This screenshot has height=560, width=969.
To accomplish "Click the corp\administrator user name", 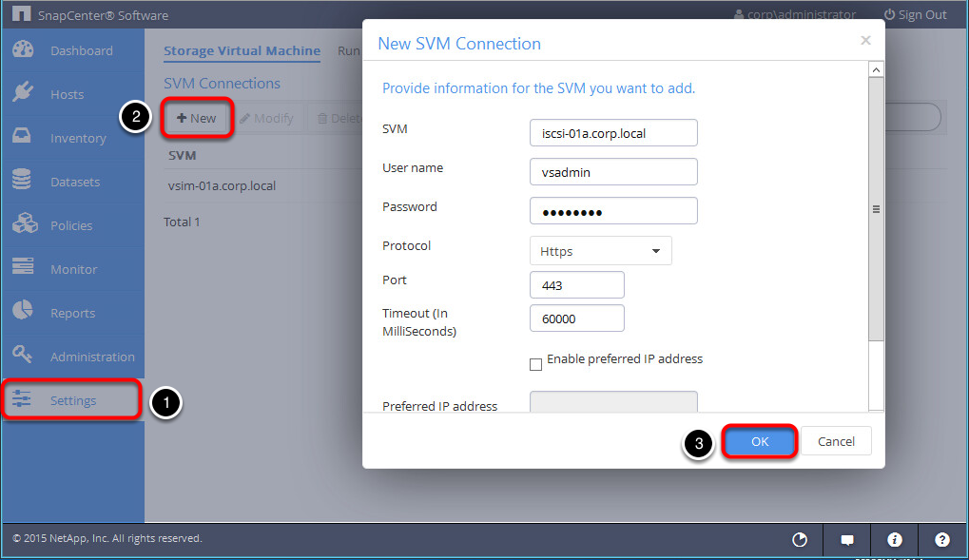I will pyautogui.click(x=802, y=14).
